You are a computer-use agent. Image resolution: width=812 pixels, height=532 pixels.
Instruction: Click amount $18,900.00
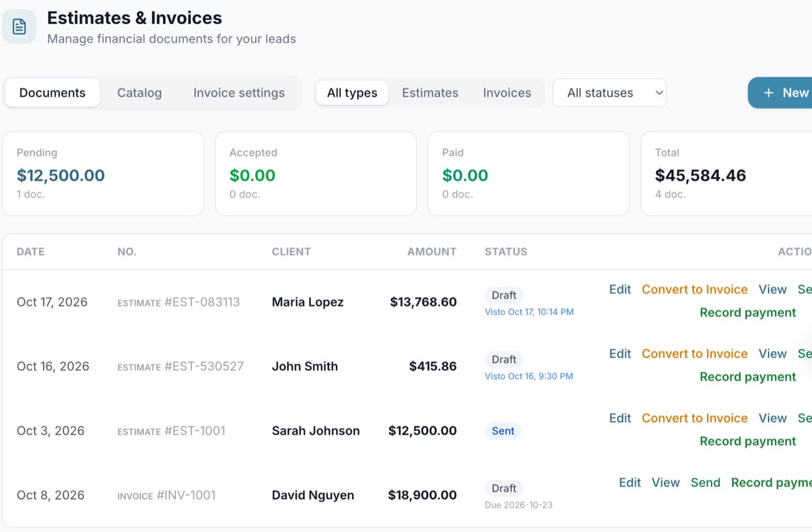click(x=422, y=495)
